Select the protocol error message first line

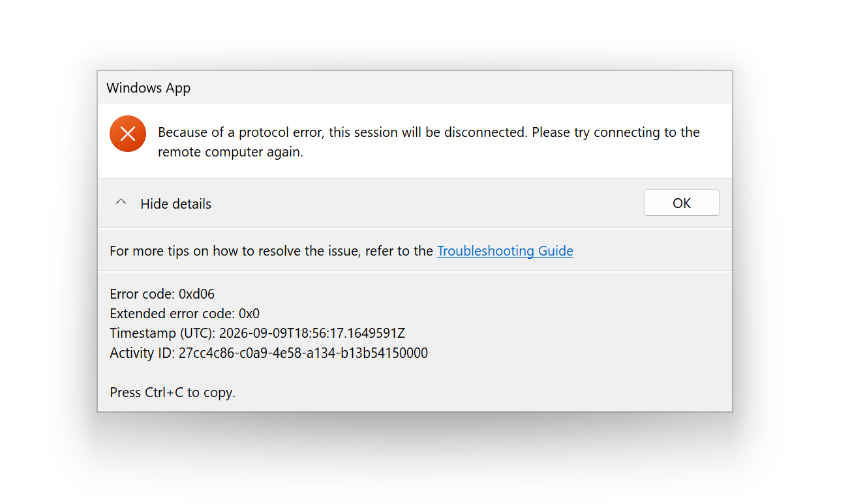(429, 132)
